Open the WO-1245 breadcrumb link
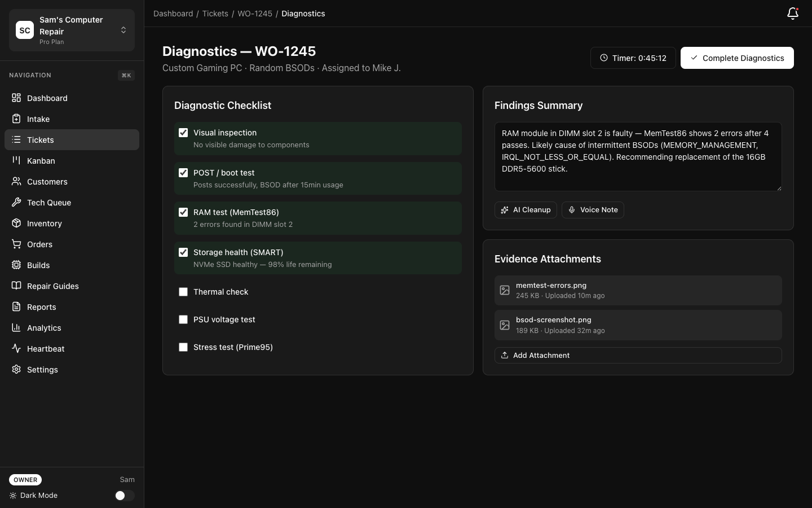812x508 pixels. tap(255, 14)
